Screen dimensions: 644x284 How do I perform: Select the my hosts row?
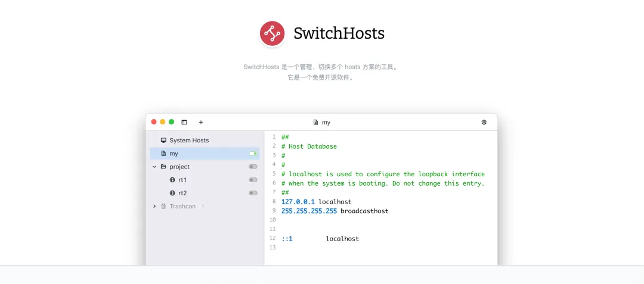pyautogui.click(x=205, y=153)
